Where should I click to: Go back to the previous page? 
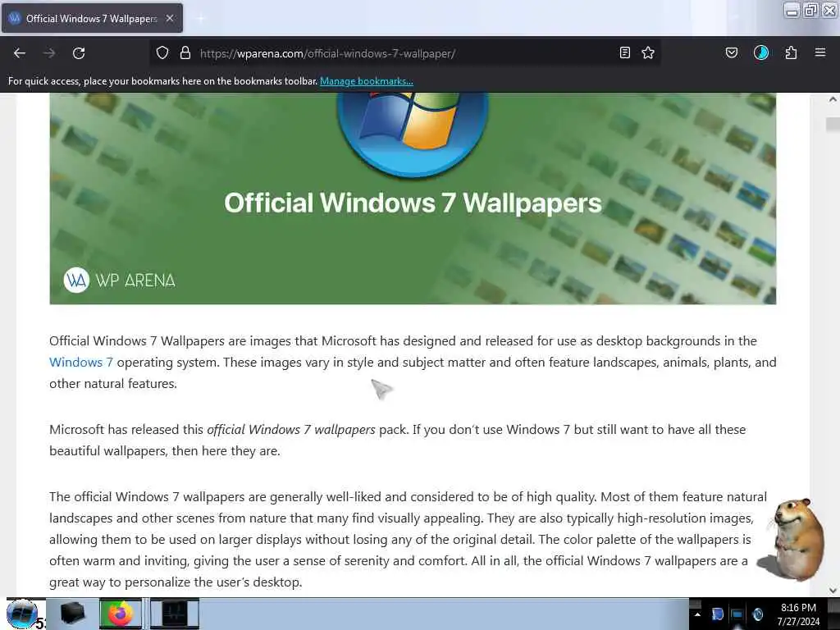[x=20, y=53]
